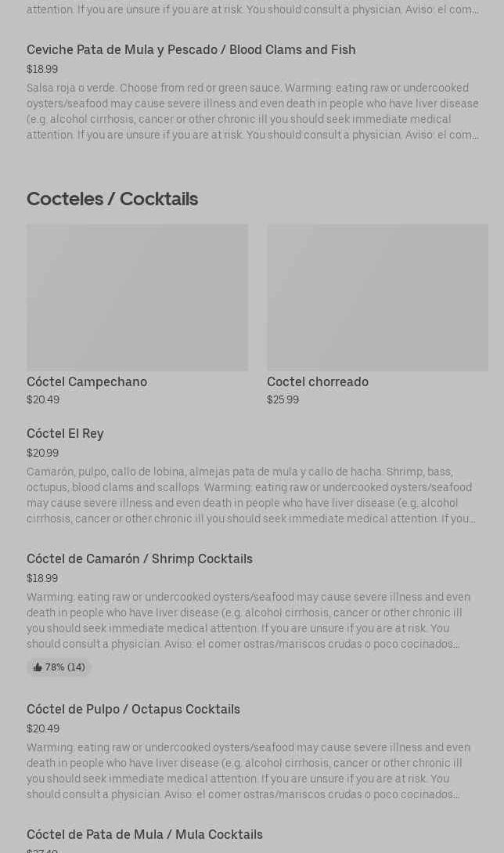Click the thumbs-up icon on Shrimp Cocktails rating

click(x=38, y=667)
